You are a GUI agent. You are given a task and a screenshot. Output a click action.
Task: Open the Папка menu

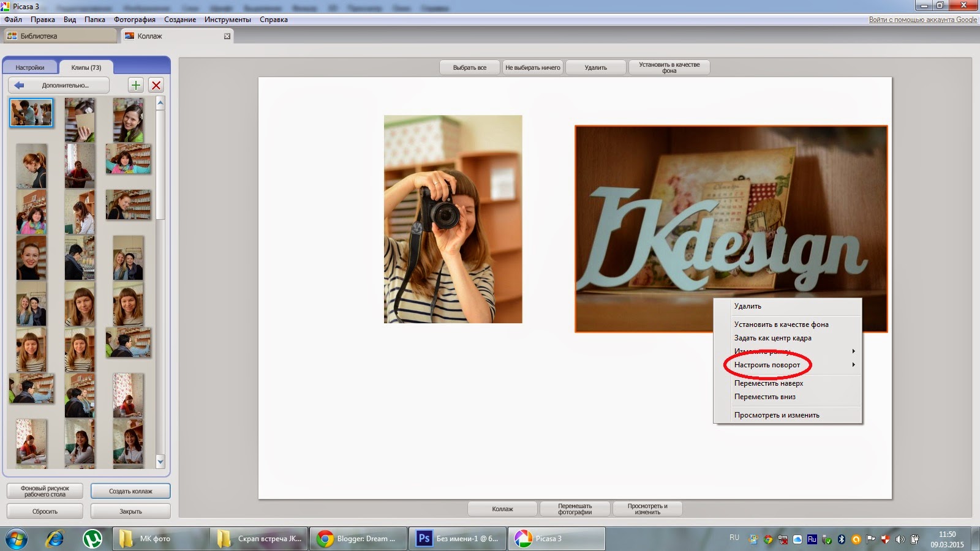pyautogui.click(x=95, y=20)
